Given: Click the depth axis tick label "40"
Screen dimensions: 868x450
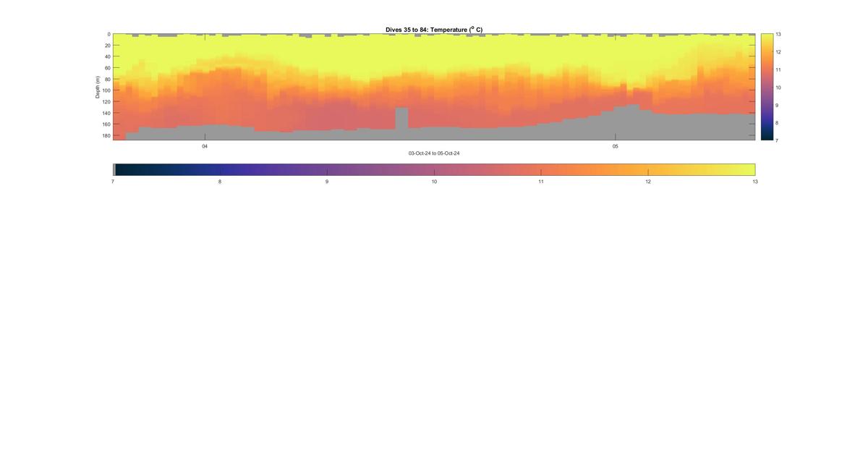Looking at the screenshot, I should point(107,56).
